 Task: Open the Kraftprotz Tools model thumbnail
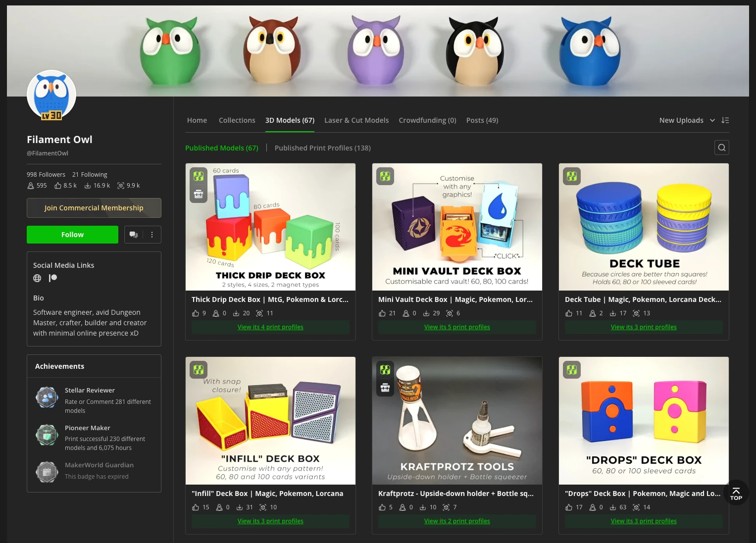457,421
